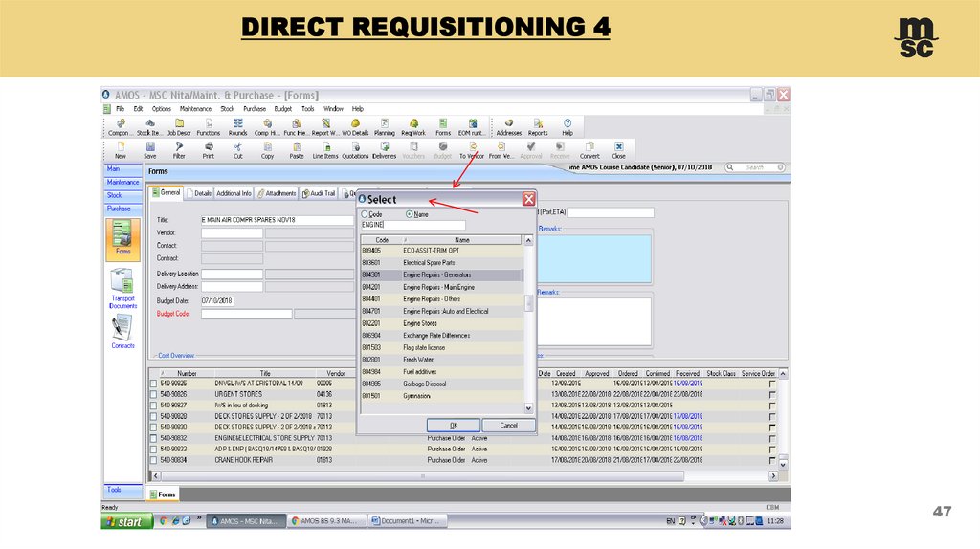Click the Windows start button
The height and width of the screenshot is (549, 980).
point(127,521)
